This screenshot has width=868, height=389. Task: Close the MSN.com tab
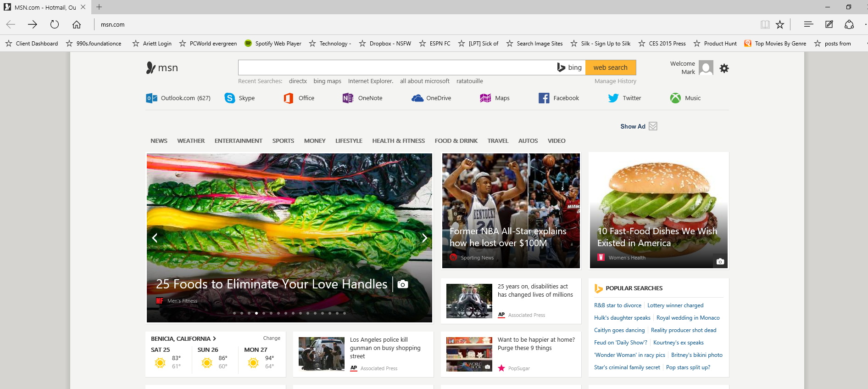click(83, 7)
